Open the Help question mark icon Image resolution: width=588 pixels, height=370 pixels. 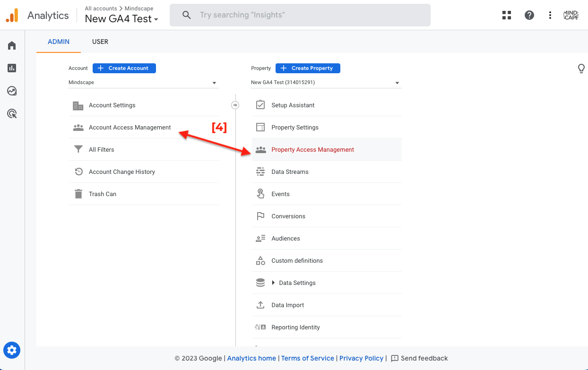click(529, 15)
